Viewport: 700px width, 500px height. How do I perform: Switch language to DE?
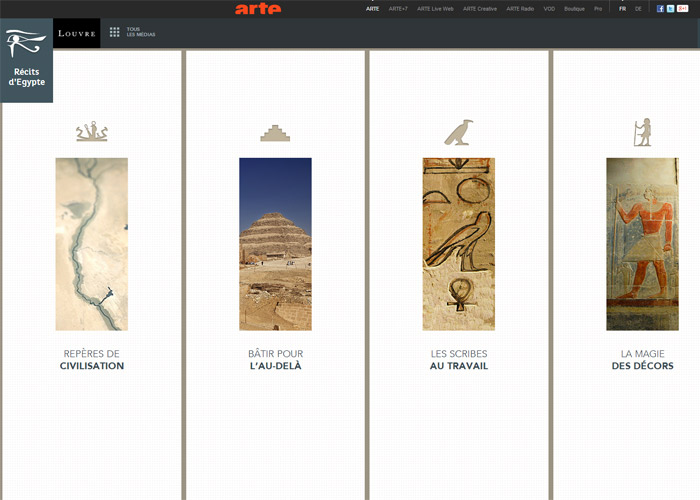pos(638,9)
